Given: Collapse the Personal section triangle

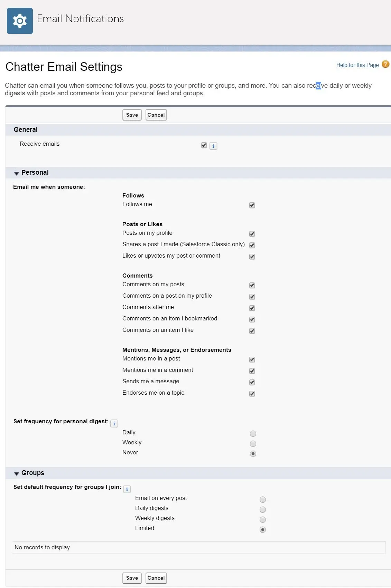Looking at the screenshot, I should (x=16, y=173).
